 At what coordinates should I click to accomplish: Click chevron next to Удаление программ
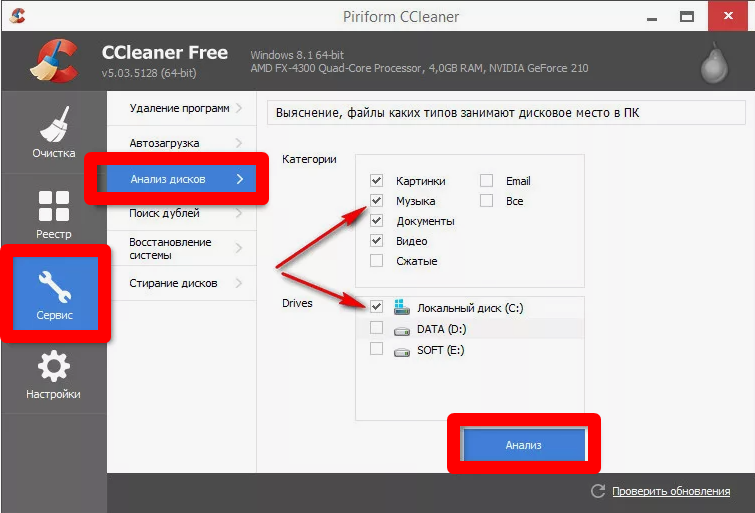pos(239,108)
